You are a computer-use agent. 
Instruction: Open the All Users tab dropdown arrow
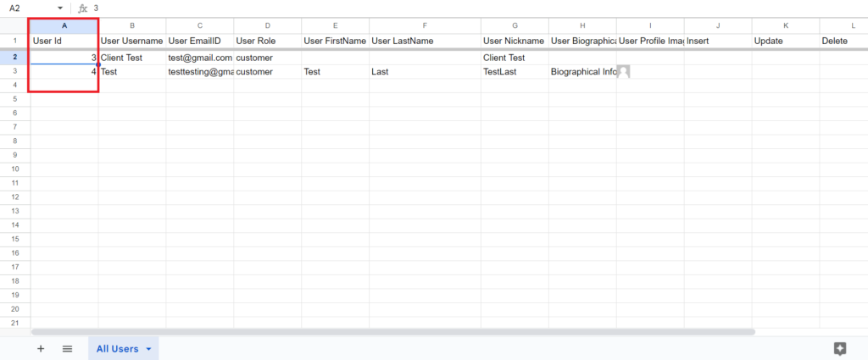click(x=148, y=349)
